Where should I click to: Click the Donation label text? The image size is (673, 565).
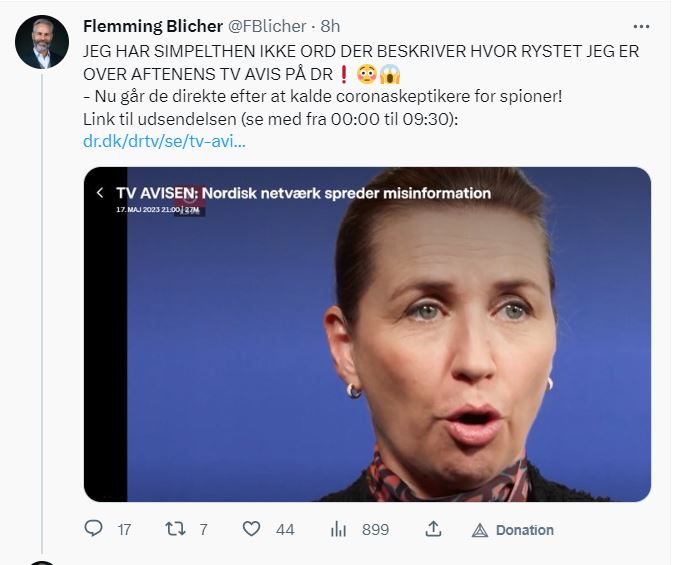(524, 530)
